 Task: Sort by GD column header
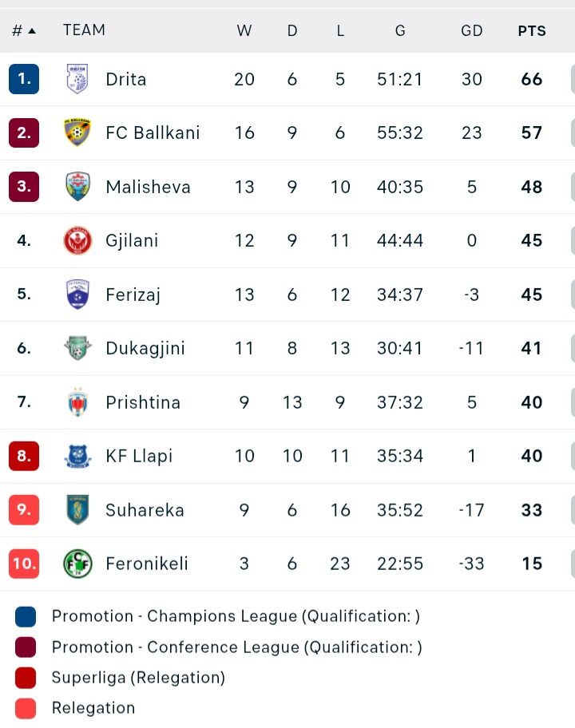471,31
